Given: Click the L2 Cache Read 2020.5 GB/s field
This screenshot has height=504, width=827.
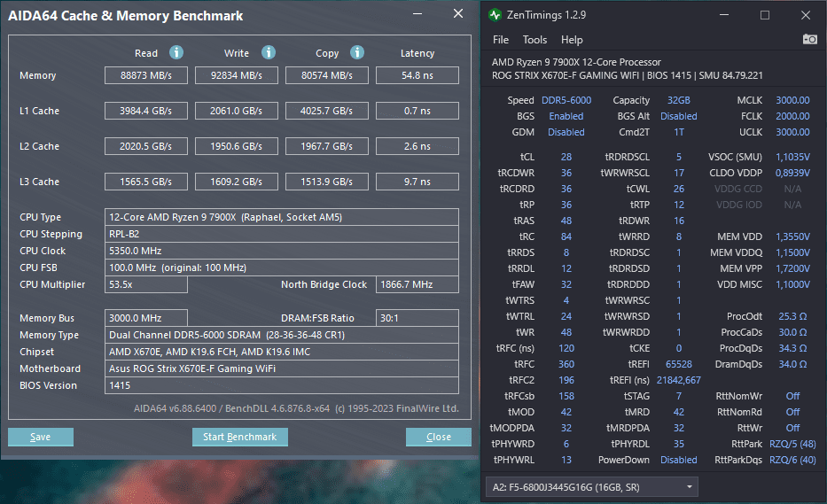Looking at the screenshot, I should 146,146.
